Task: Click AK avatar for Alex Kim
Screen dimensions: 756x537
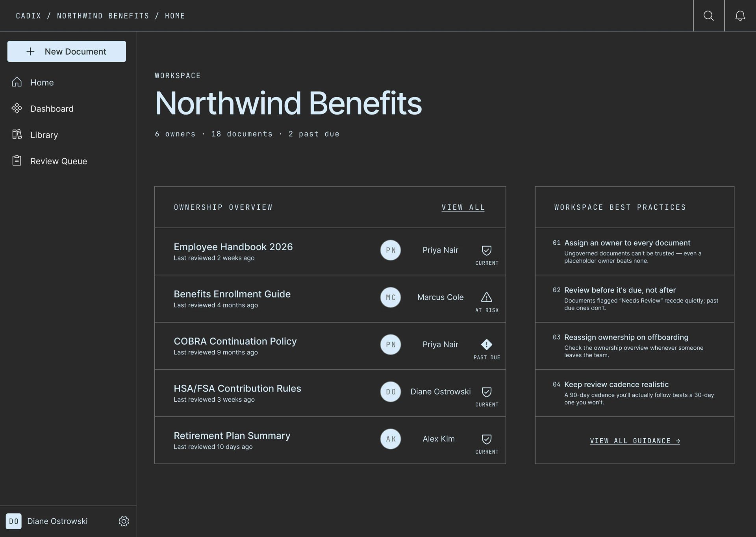Action: [391, 439]
